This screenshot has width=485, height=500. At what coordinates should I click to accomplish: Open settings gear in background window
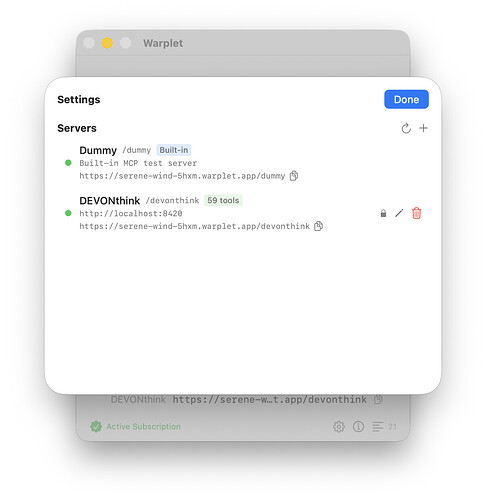click(x=339, y=426)
